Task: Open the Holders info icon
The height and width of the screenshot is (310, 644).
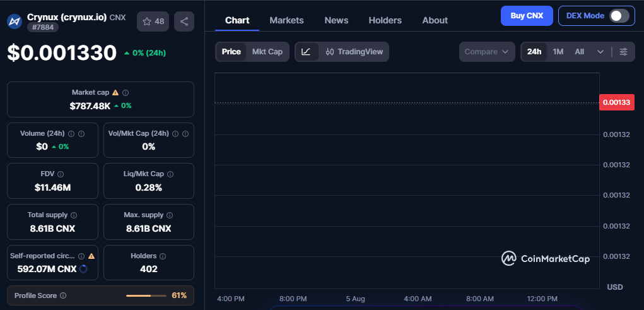Action: pos(163,256)
